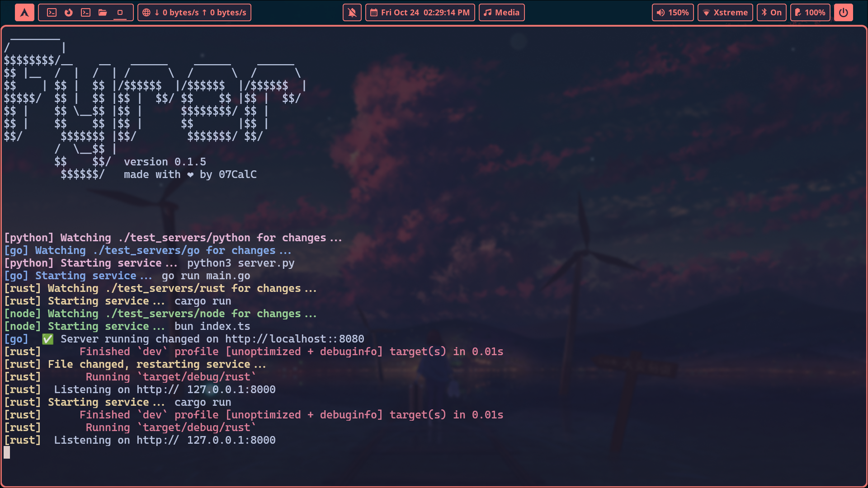The width and height of the screenshot is (868, 488).
Task: Open the file manager folder icon
Action: pyautogui.click(x=103, y=13)
